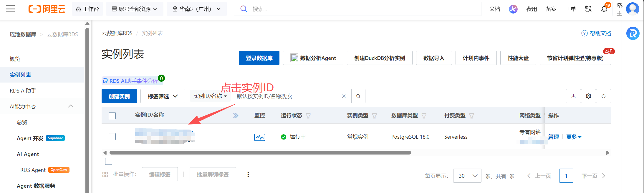
Task: Go to page 1
Action: [566, 176]
